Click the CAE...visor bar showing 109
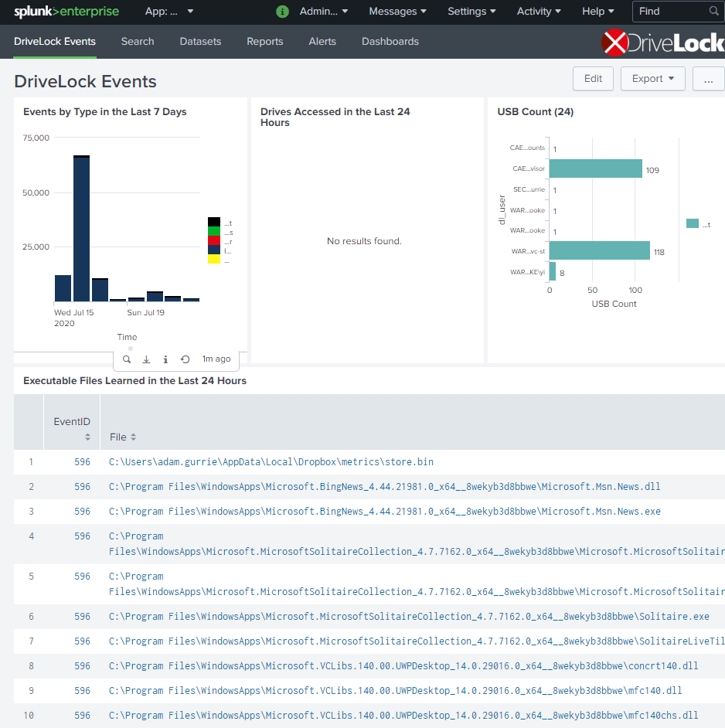The width and height of the screenshot is (725, 728). (595, 168)
